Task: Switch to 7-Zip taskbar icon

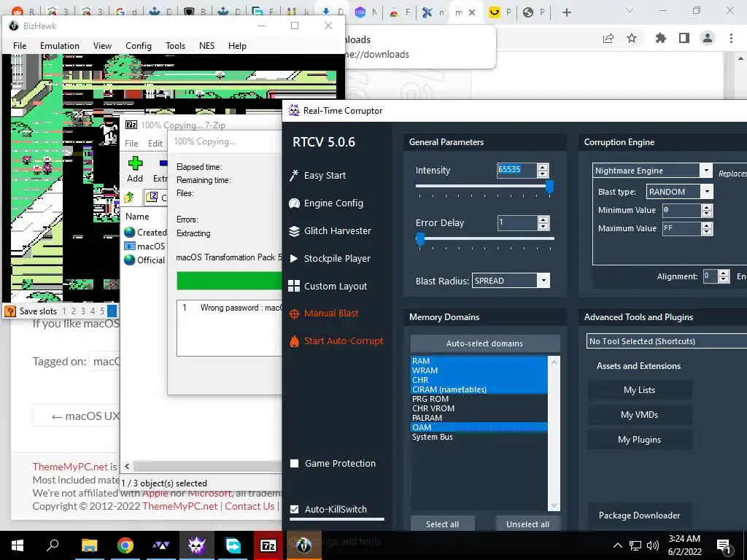Action: click(268, 545)
